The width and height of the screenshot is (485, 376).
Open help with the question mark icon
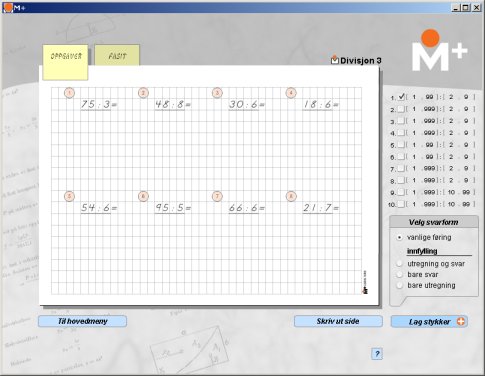point(377,354)
